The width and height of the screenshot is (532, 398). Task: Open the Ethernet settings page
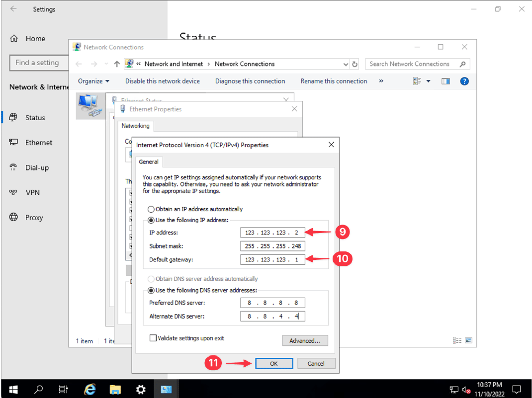(x=39, y=143)
